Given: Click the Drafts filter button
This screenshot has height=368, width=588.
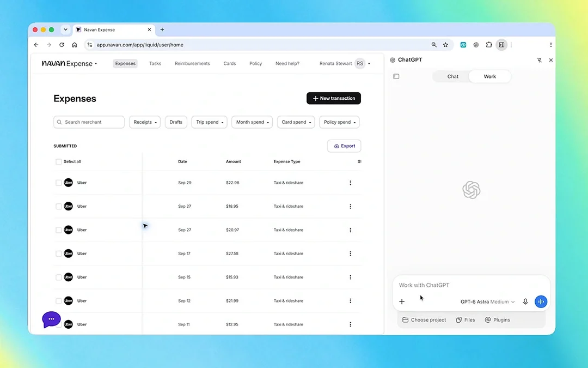Looking at the screenshot, I should [x=176, y=122].
